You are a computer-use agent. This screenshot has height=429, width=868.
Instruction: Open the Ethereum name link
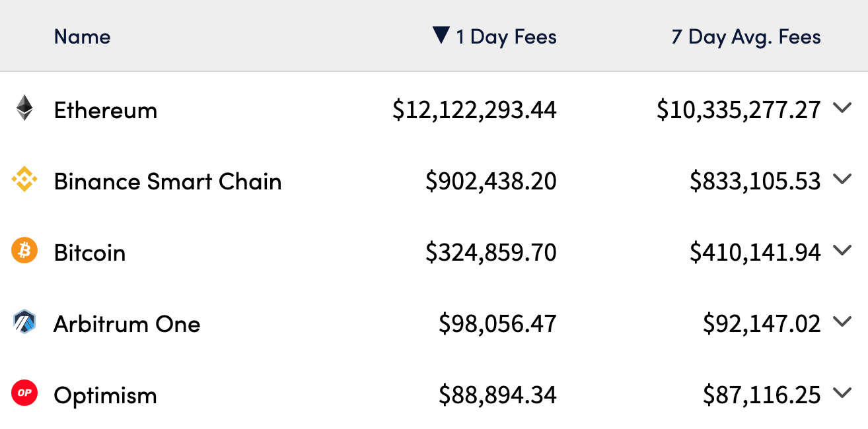click(x=106, y=110)
